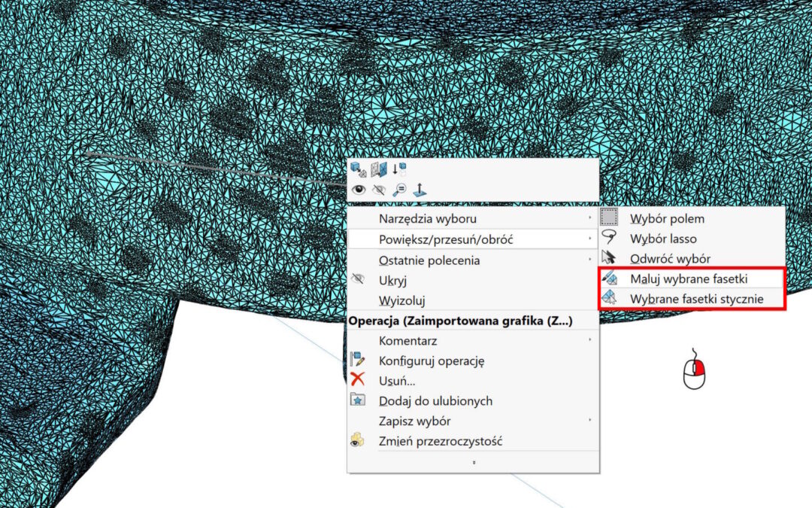The image size is (812, 508).
Task: Click the down-arrow cube icon in mini toolbar
Action: pos(399,169)
